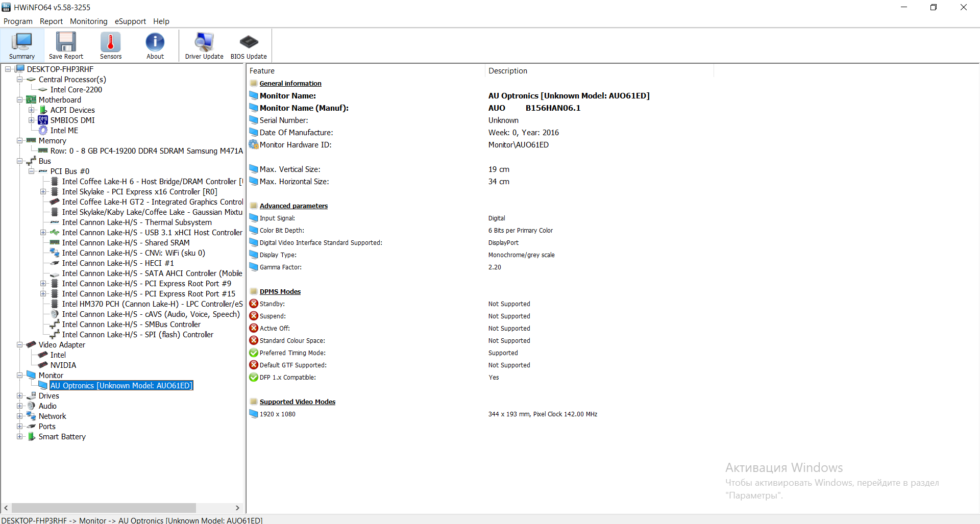The width and height of the screenshot is (980, 524).
Task: Click the Save Report floppy icon
Action: (66, 45)
